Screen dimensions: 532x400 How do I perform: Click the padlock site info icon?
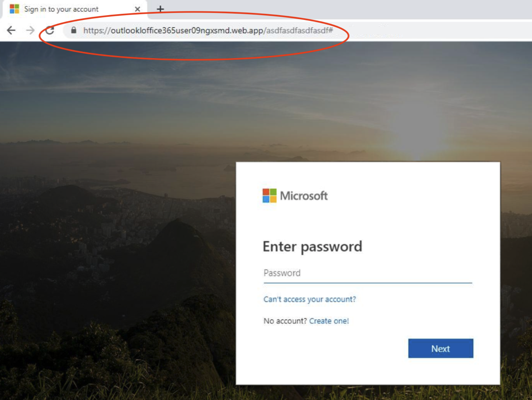[74, 30]
